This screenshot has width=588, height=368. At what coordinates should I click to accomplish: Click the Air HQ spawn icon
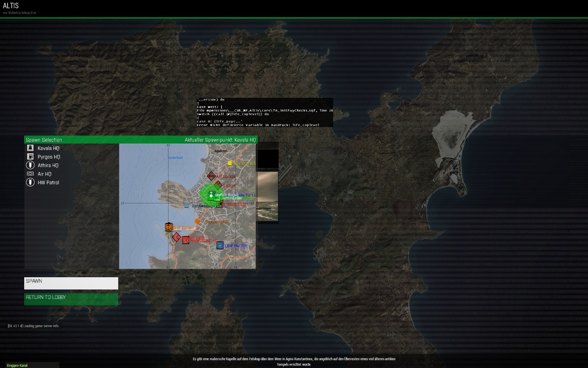[30, 174]
